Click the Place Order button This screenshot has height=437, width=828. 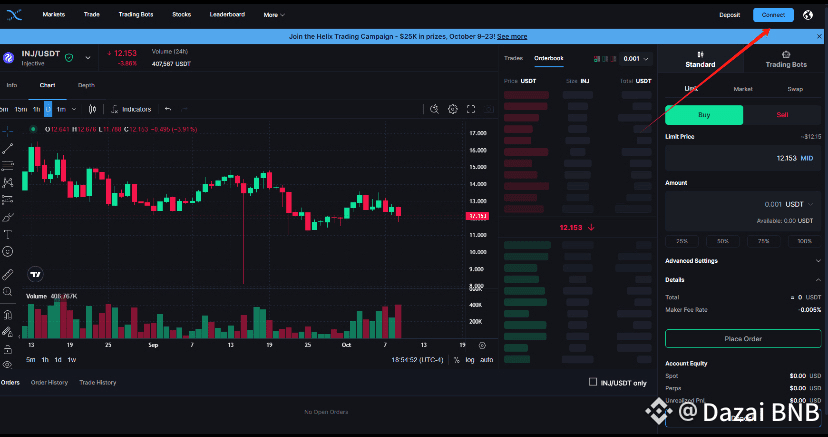click(x=743, y=339)
